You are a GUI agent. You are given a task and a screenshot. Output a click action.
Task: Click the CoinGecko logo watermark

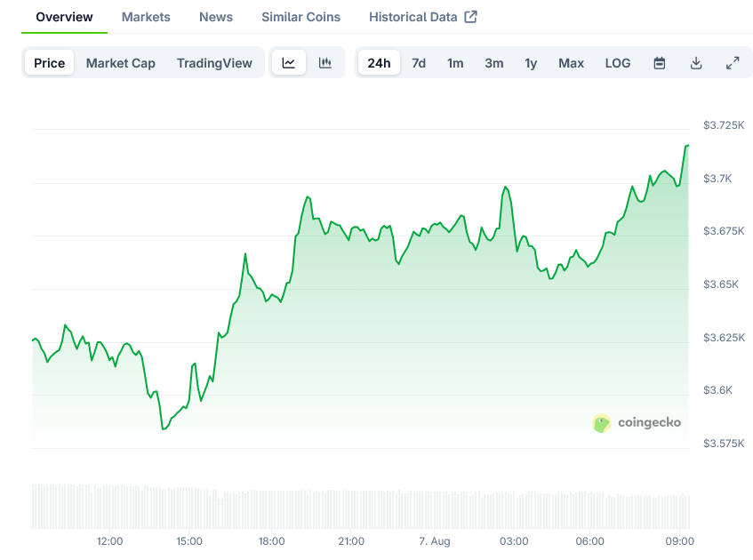point(637,423)
